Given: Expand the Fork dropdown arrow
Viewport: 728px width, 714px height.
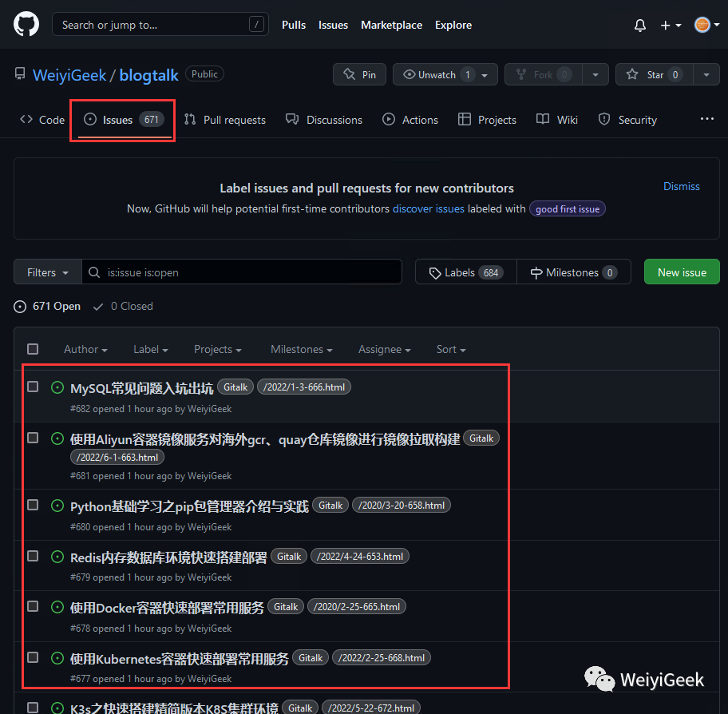Looking at the screenshot, I should [595, 74].
